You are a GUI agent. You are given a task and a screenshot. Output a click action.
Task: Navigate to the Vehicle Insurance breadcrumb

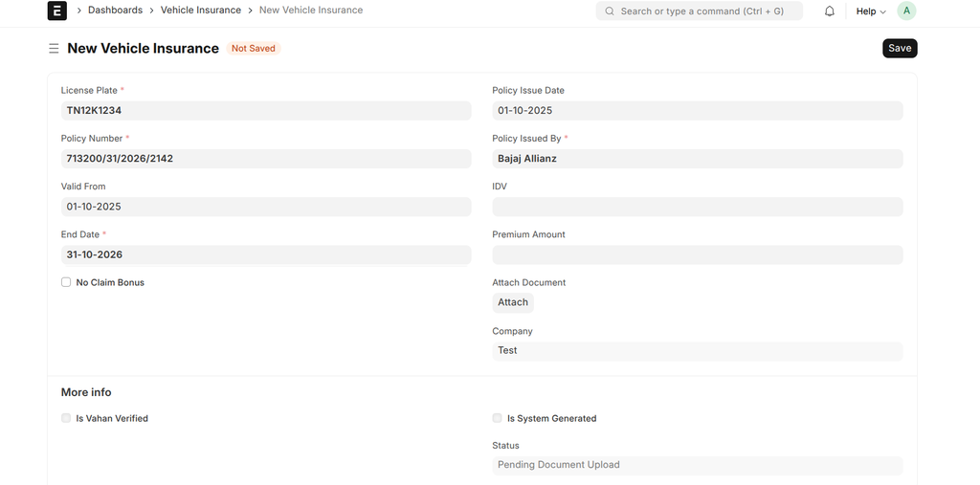click(x=200, y=11)
